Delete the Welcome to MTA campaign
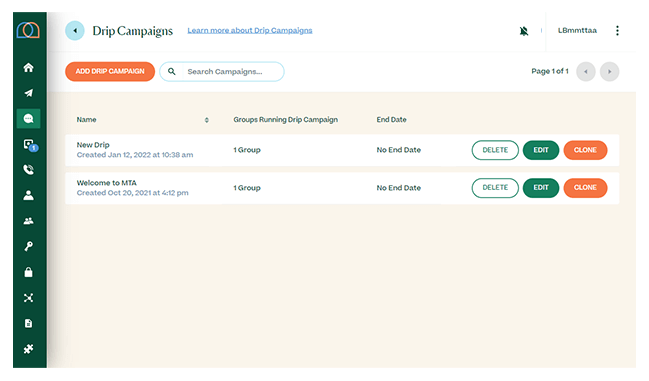This screenshot has height=381, width=649. 495,187
